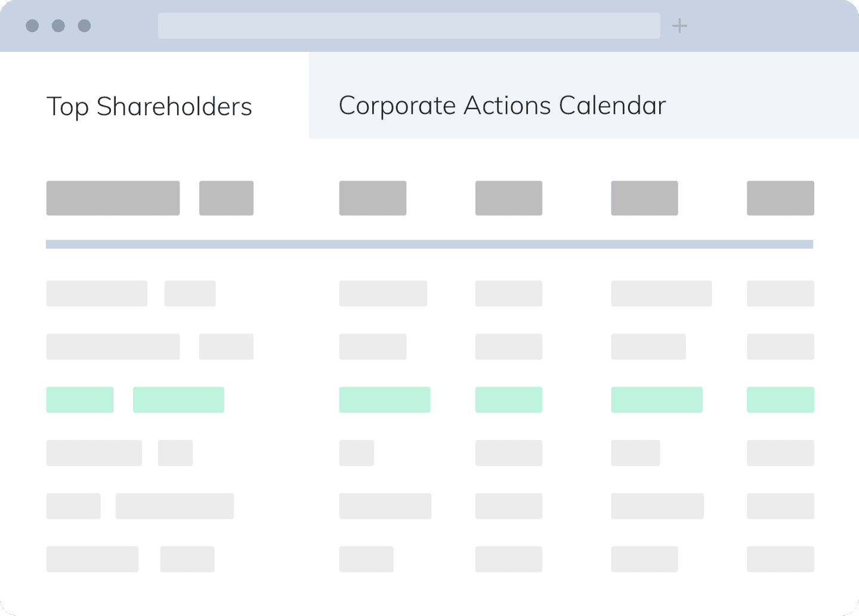Select first cell of the bottom data row
Viewport: 859px width, 616px height.
pyautogui.click(x=92, y=559)
